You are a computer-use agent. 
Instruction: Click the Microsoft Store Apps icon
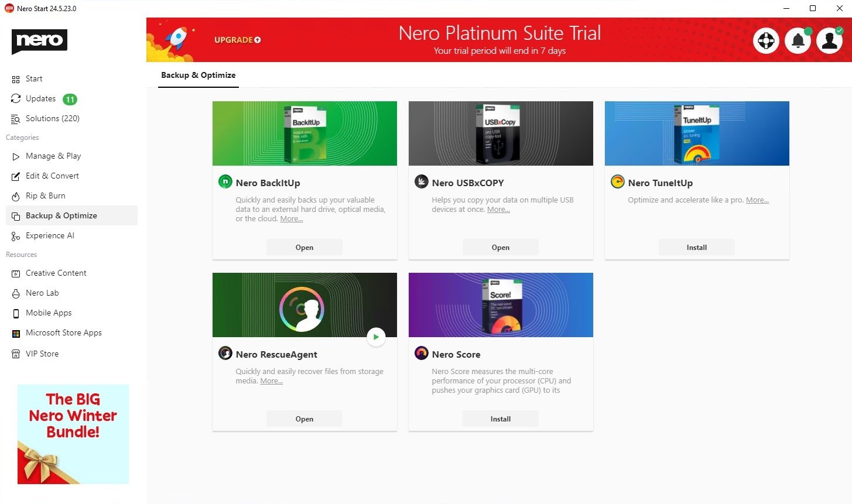pos(16,333)
